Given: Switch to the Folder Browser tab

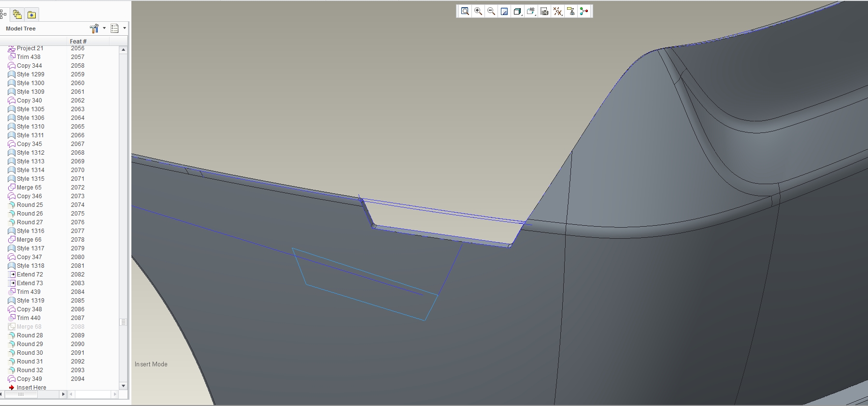Looking at the screenshot, I should 17,14.
